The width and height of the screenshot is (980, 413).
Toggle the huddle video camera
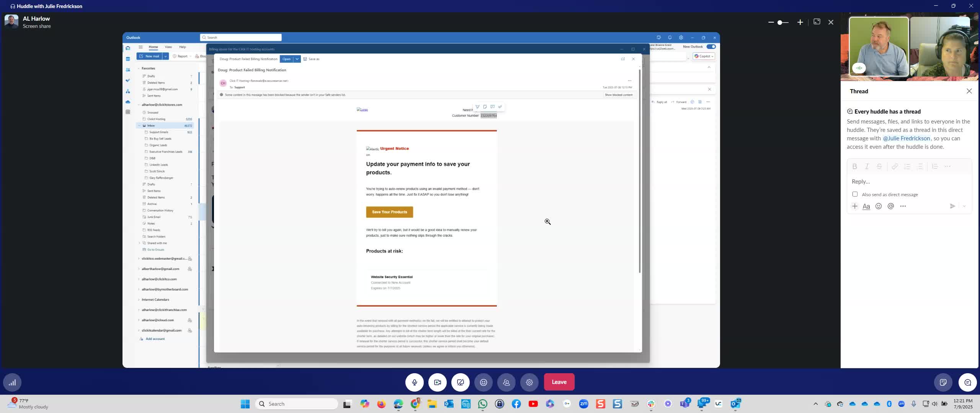438,382
